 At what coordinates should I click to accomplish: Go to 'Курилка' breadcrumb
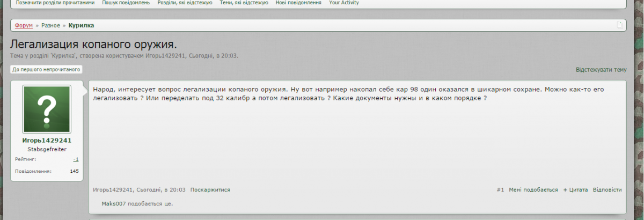82,25
